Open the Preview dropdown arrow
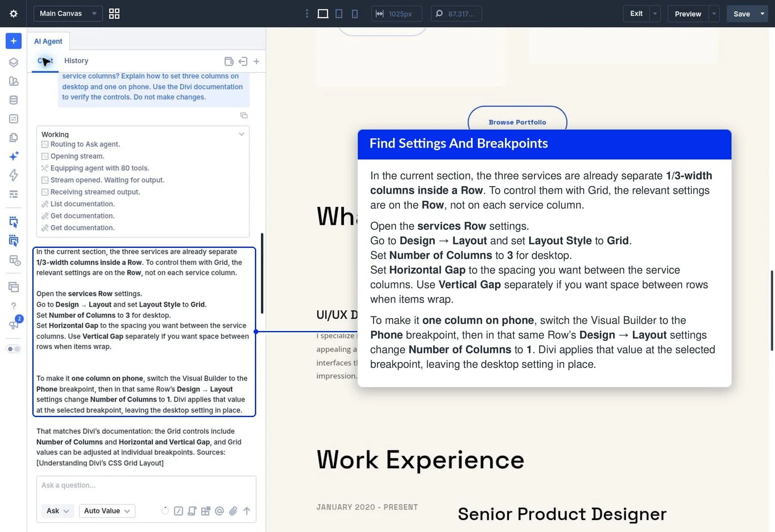This screenshot has width=775, height=532. 714,14
